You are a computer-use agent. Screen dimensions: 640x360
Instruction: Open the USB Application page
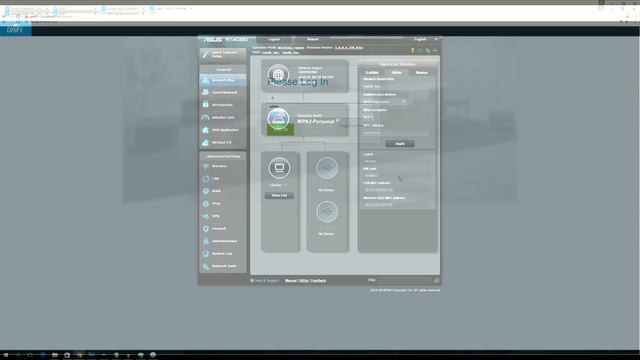(x=223, y=130)
